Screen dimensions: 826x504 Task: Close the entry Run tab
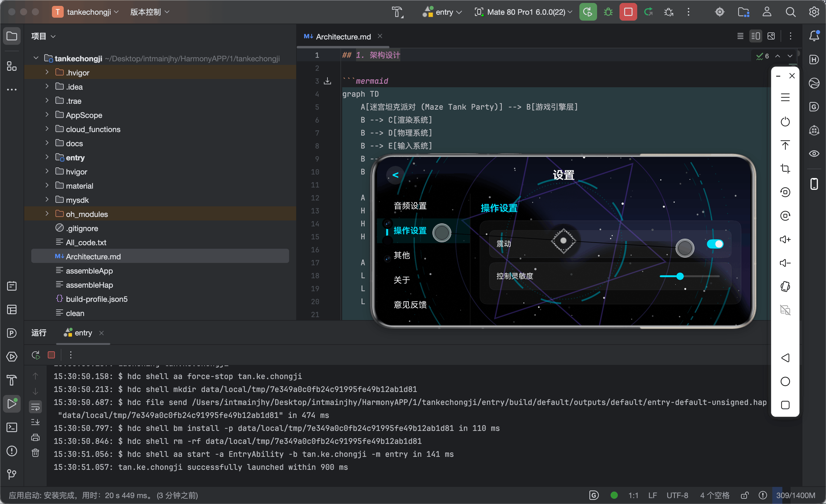[101, 332]
